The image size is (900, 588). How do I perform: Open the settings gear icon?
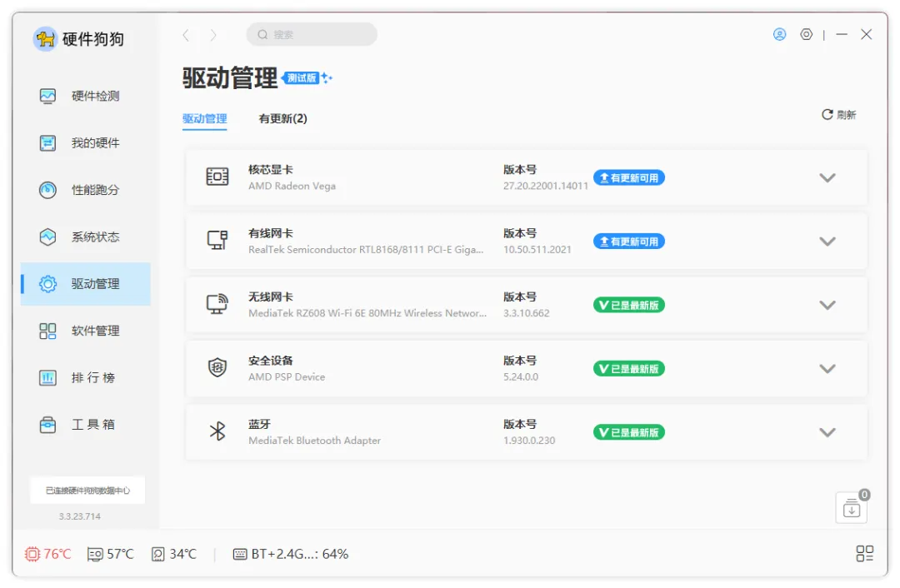point(806,34)
